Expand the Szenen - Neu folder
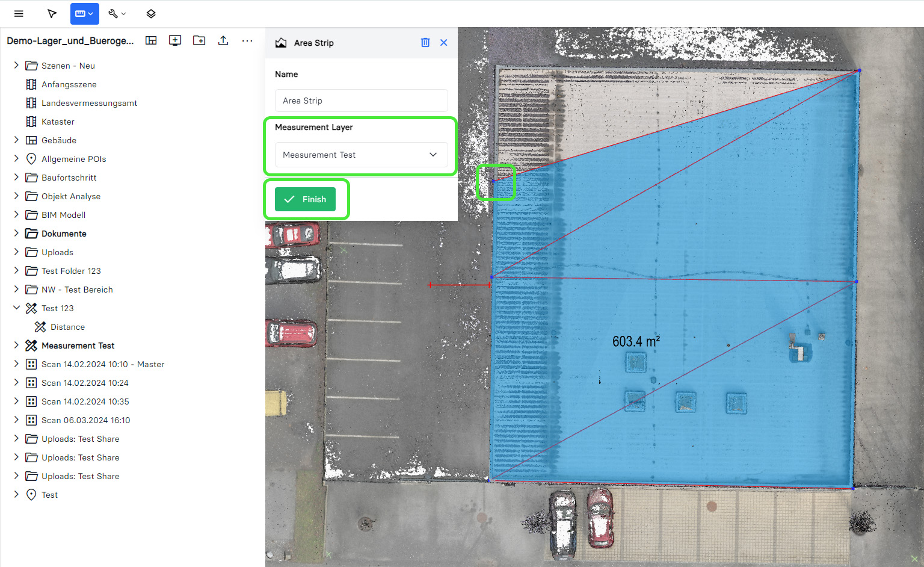 pyautogui.click(x=16, y=66)
